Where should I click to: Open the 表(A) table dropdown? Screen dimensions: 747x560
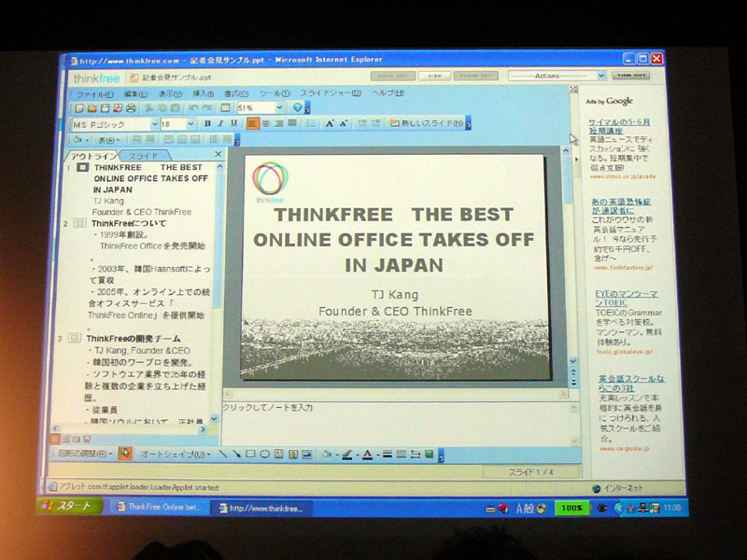point(108,140)
